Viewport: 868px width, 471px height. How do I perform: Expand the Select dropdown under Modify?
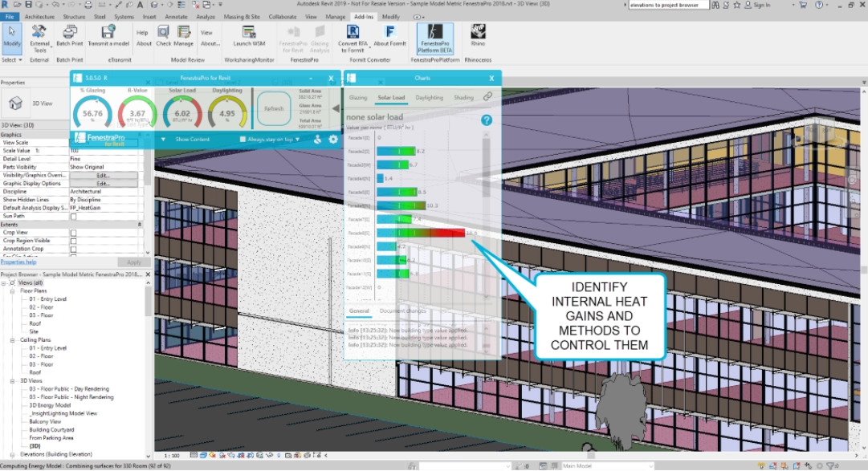coord(11,59)
